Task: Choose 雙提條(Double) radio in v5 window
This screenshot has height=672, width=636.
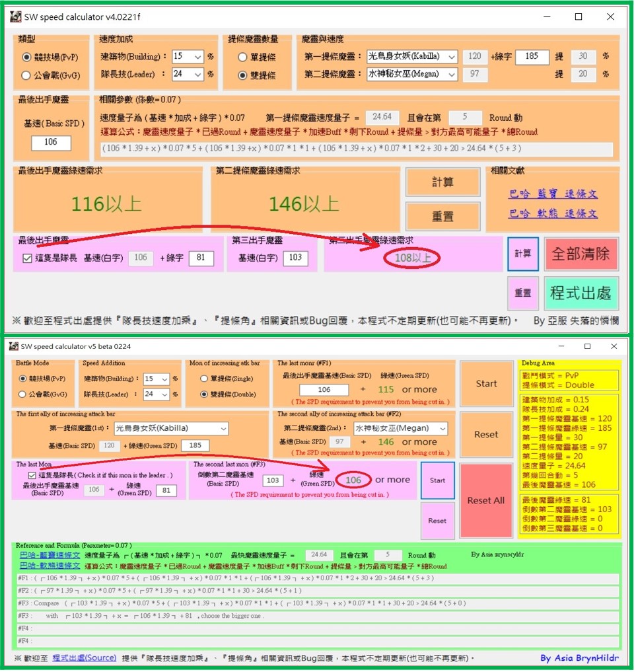Action: 204,394
